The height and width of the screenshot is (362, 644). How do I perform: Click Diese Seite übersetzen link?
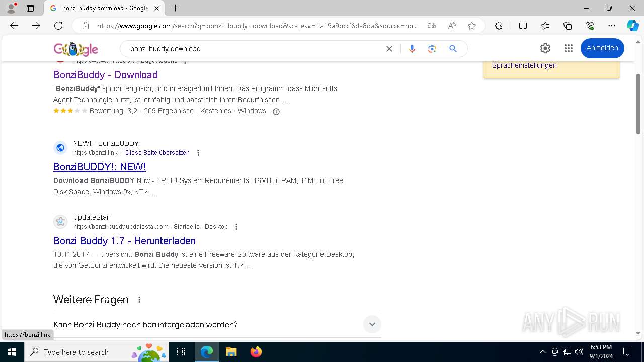157,153
